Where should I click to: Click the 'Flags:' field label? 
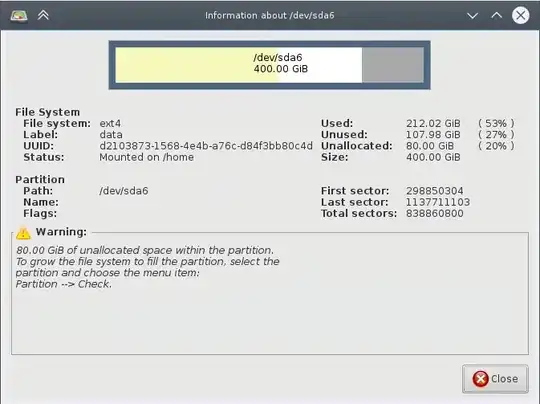coord(40,214)
